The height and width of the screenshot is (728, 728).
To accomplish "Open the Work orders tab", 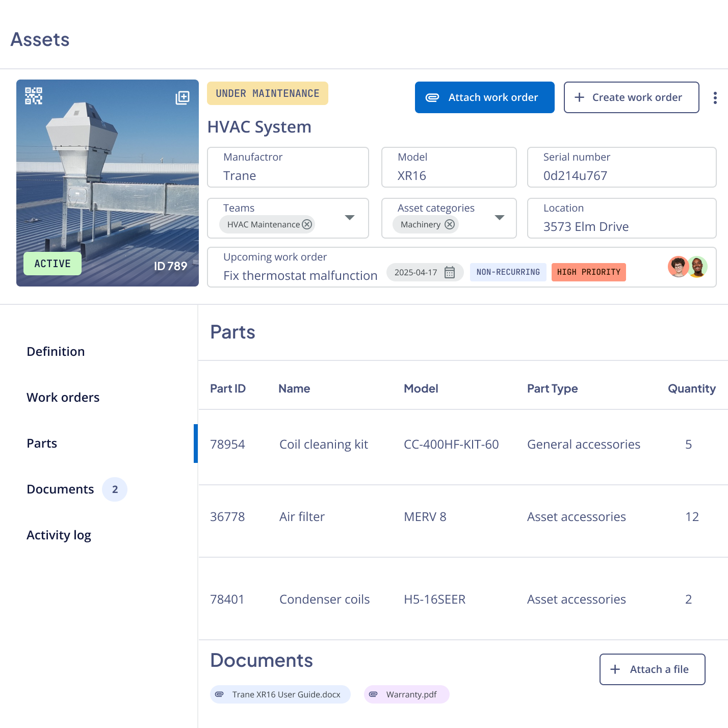I will tap(63, 398).
